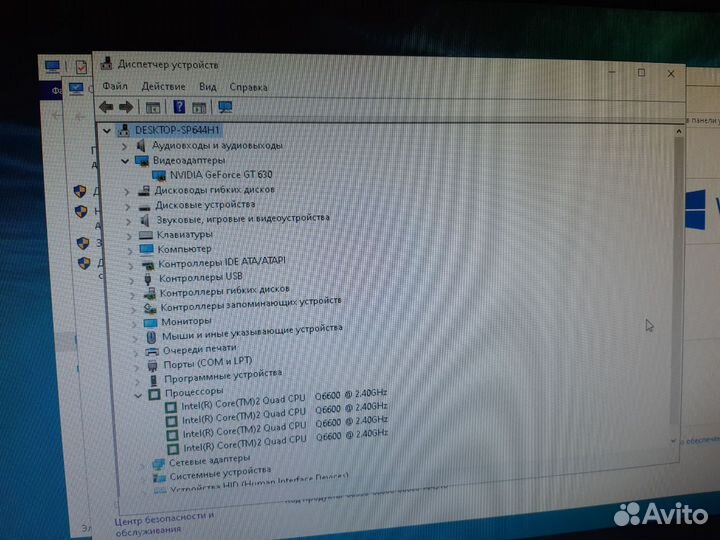Collapse the Видеоадаптеры category

tap(126, 160)
